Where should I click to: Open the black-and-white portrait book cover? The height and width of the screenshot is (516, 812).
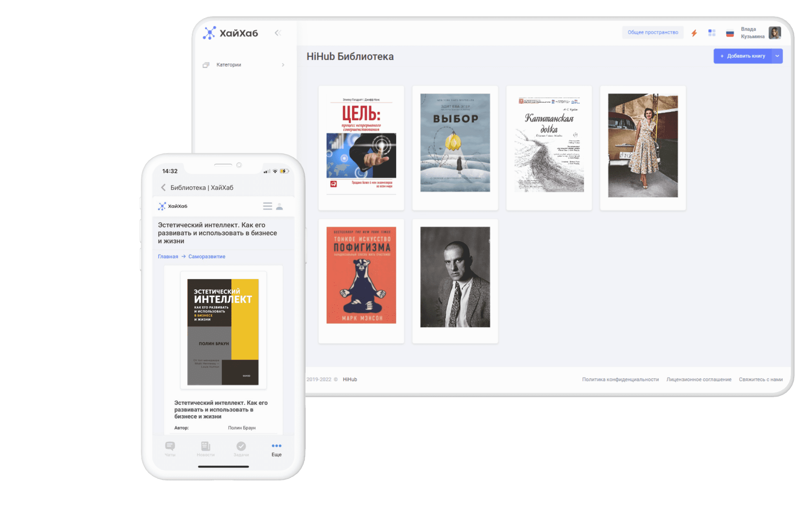455,277
